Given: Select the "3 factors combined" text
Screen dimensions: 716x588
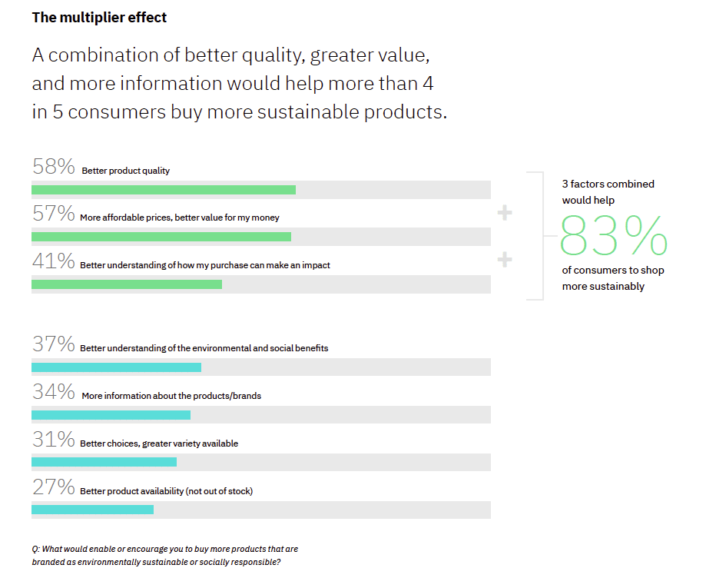Looking at the screenshot, I should (x=608, y=184).
